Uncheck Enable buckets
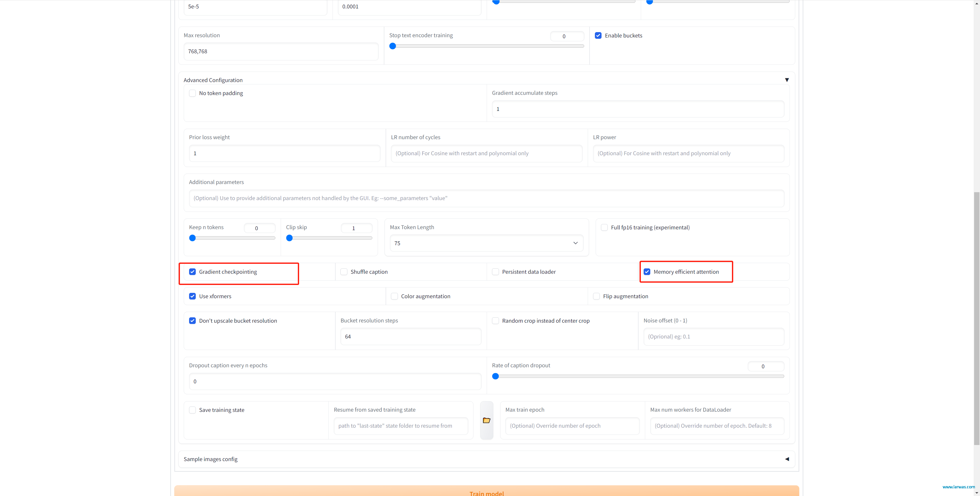The height and width of the screenshot is (496, 980). click(598, 35)
